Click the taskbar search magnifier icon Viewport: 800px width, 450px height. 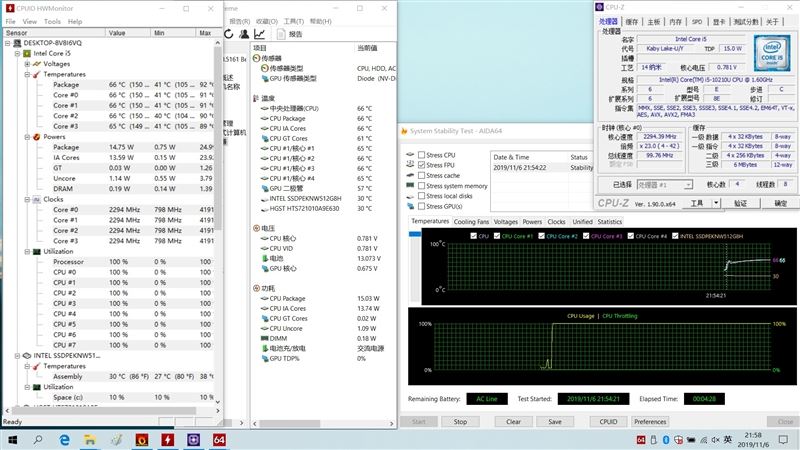38,440
